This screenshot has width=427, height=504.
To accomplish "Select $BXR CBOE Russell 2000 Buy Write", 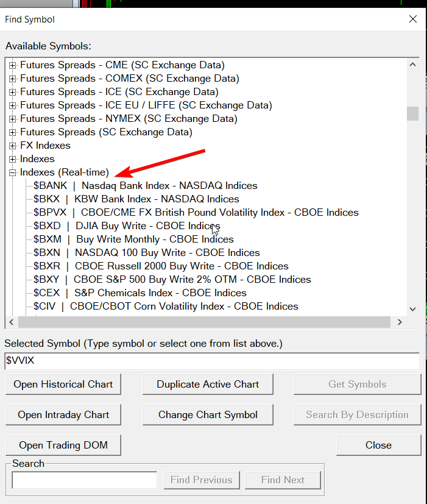I will point(161,266).
